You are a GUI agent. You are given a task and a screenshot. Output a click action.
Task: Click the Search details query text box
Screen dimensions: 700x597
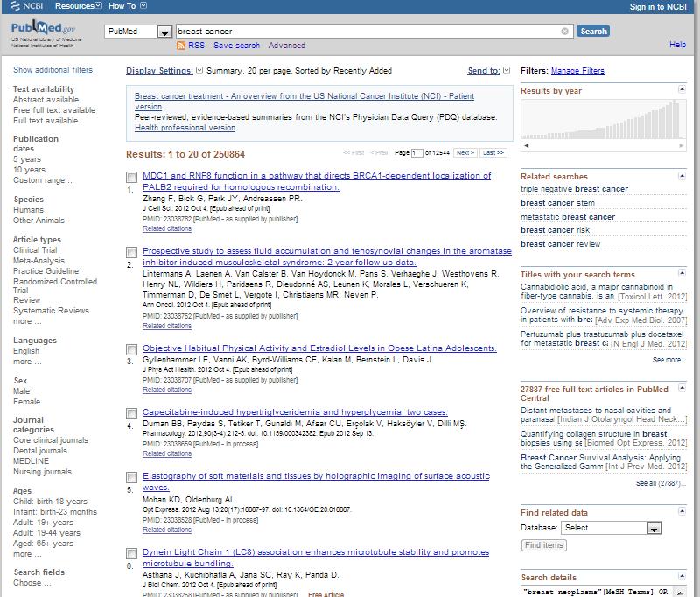coord(599,591)
